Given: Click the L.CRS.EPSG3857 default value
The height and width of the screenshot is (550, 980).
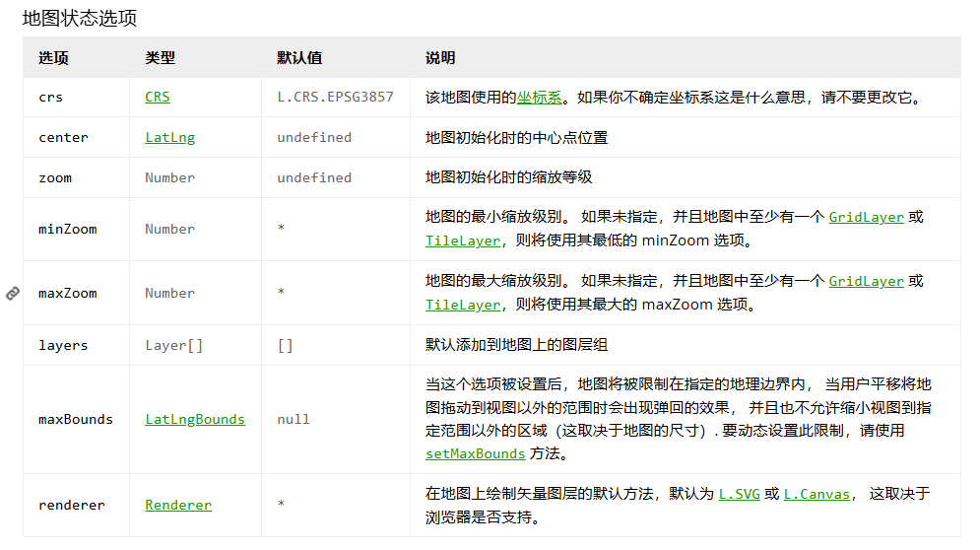Looking at the screenshot, I should (x=336, y=97).
